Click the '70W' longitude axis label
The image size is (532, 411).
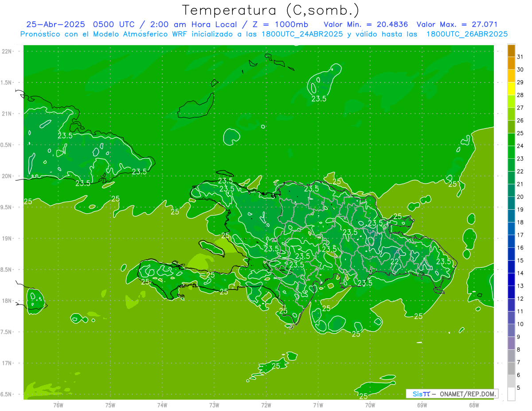click(x=370, y=405)
